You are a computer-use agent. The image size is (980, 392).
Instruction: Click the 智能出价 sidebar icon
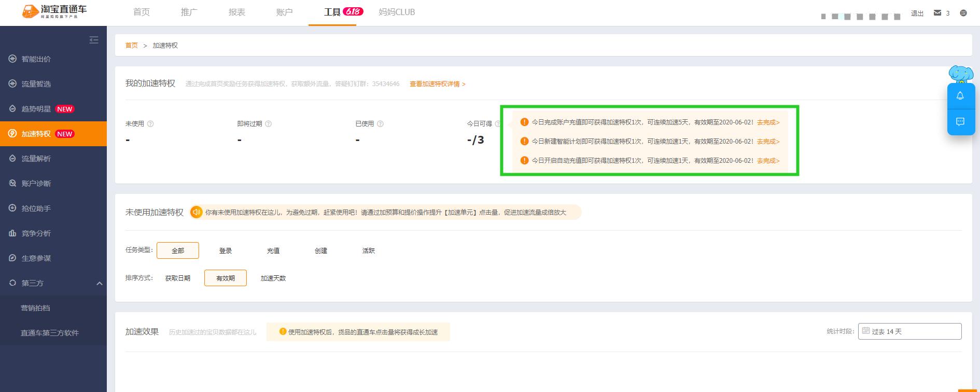tap(12, 59)
